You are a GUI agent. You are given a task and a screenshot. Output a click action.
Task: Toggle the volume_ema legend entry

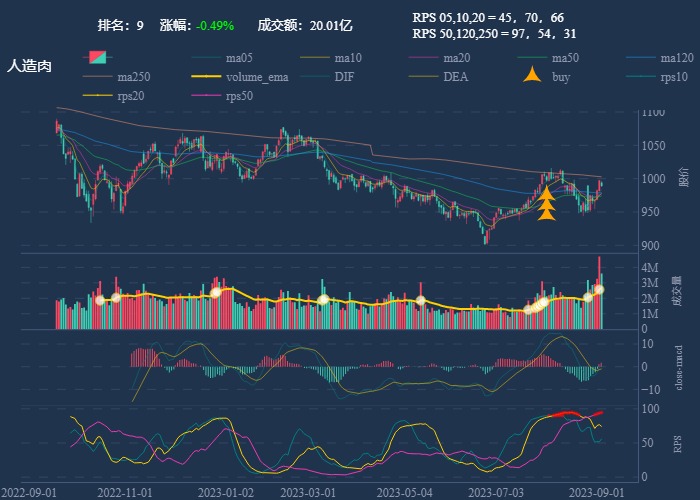click(257, 76)
